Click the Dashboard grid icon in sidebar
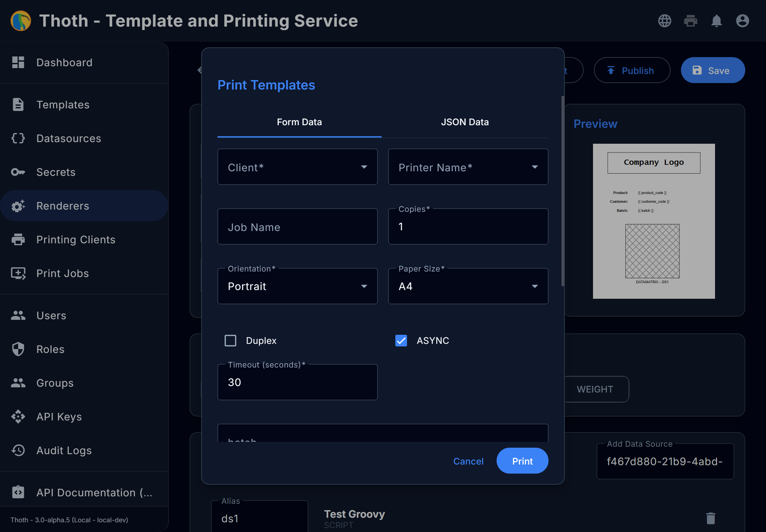This screenshot has height=532, width=766. (x=18, y=62)
